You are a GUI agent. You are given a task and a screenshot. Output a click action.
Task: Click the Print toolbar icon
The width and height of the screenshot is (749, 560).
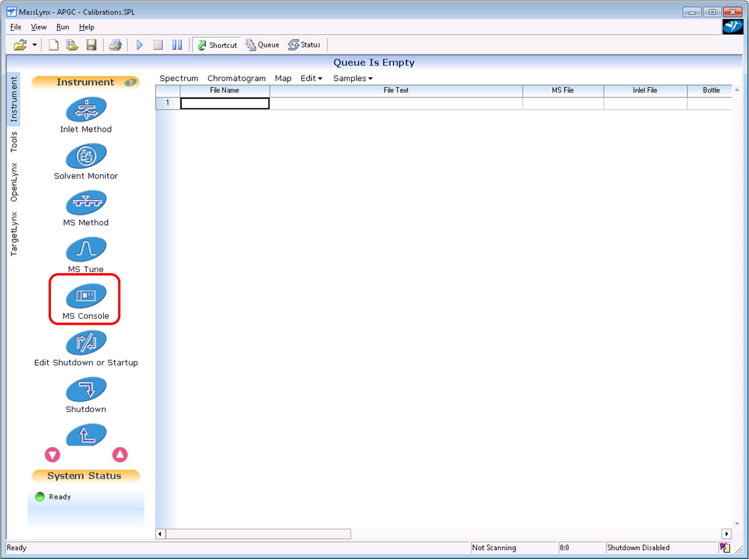(x=115, y=45)
